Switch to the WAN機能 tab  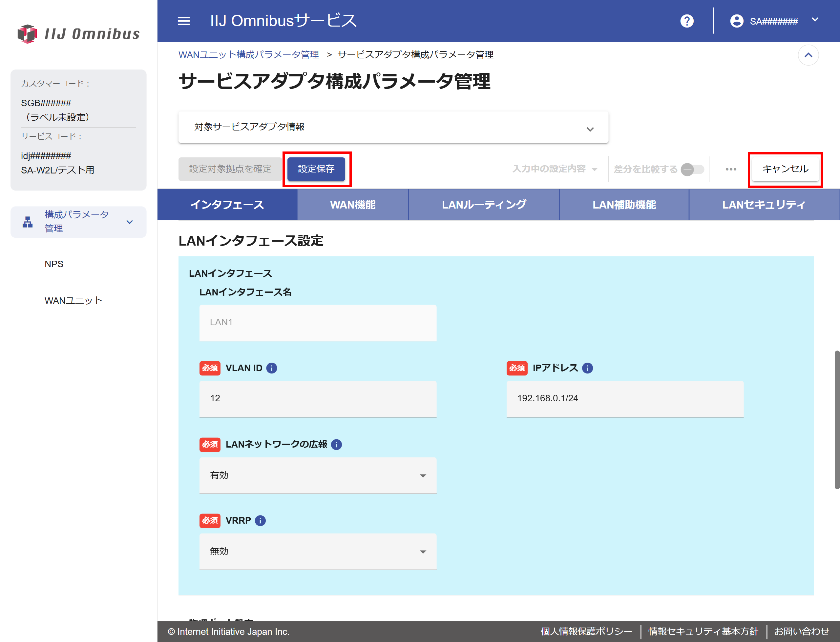352,205
